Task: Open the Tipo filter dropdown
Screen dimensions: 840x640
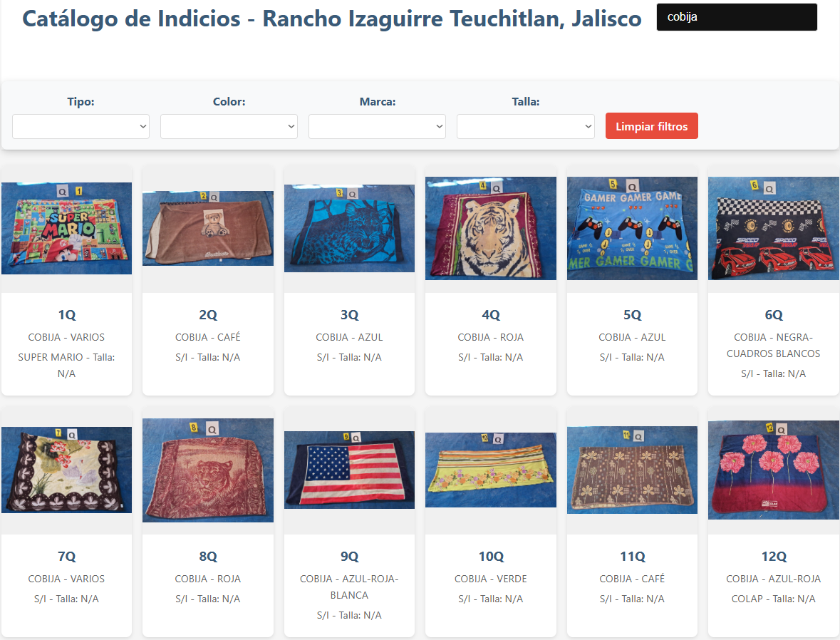Action: click(81, 126)
